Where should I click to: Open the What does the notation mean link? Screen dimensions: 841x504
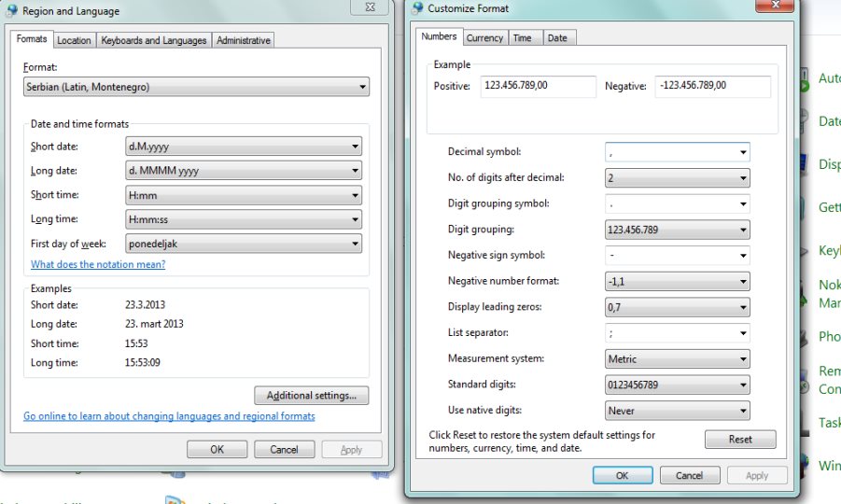(x=98, y=264)
